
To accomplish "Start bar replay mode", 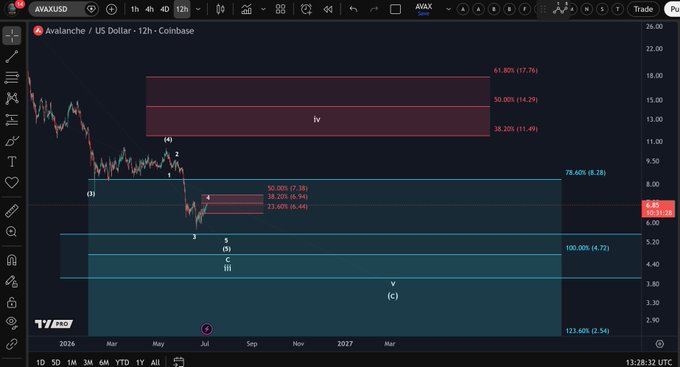I will click(x=328, y=9).
